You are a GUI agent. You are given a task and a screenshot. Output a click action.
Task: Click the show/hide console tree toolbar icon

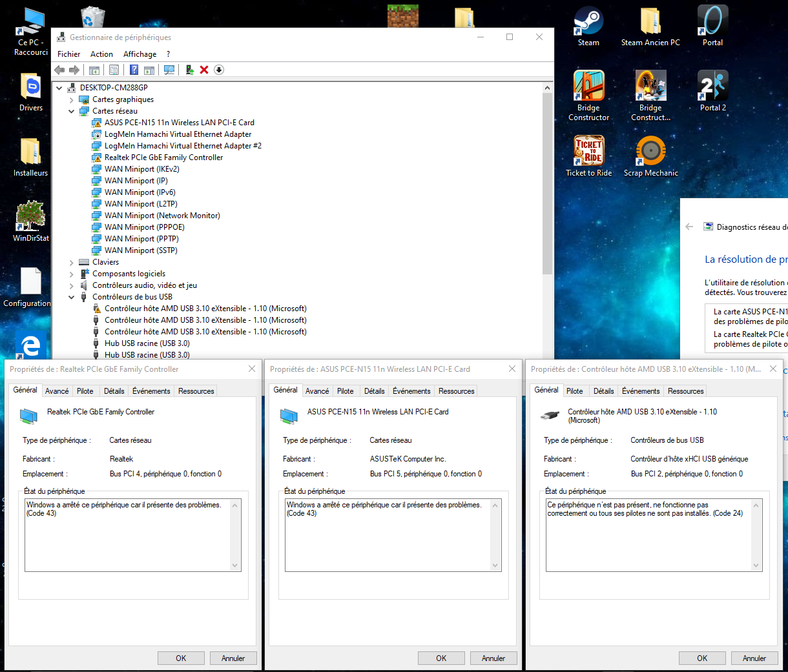tap(94, 70)
